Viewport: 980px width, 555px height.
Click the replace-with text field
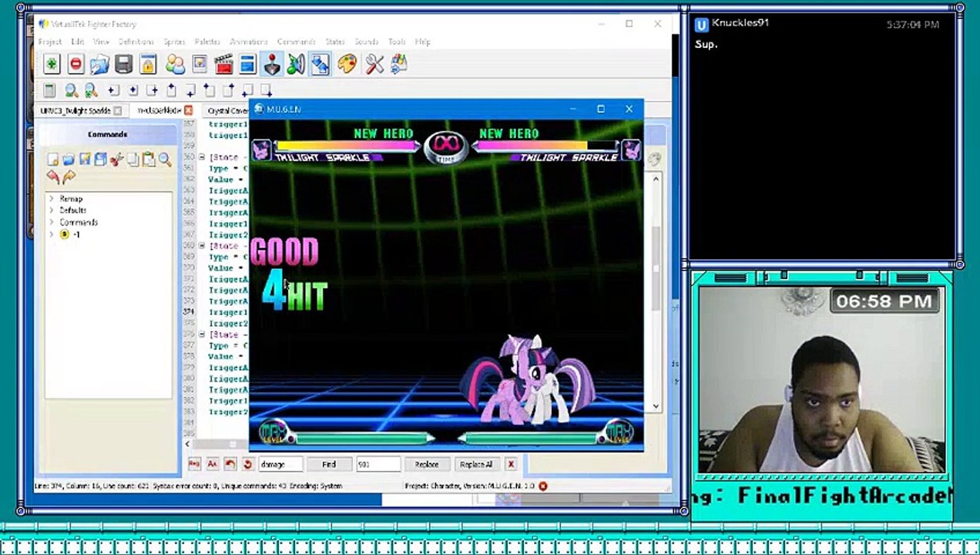(378, 464)
